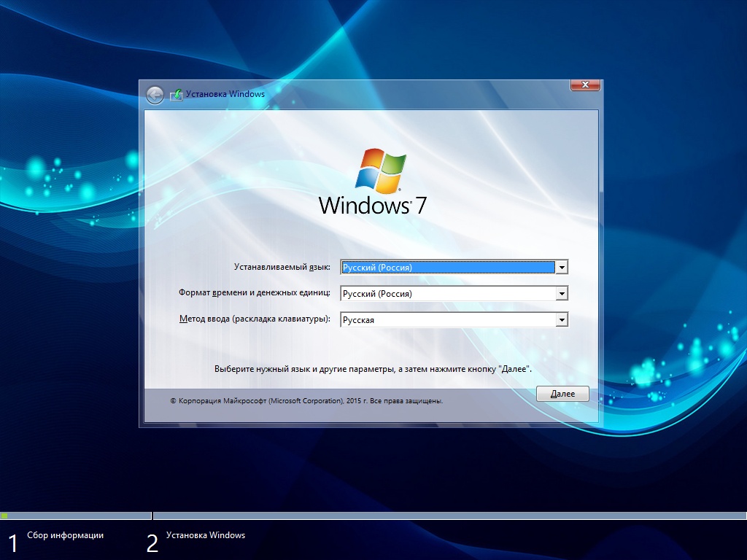Click the instruction text Выберите нужный язык
Viewport: 747px width, 560px height.
tap(373, 369)
